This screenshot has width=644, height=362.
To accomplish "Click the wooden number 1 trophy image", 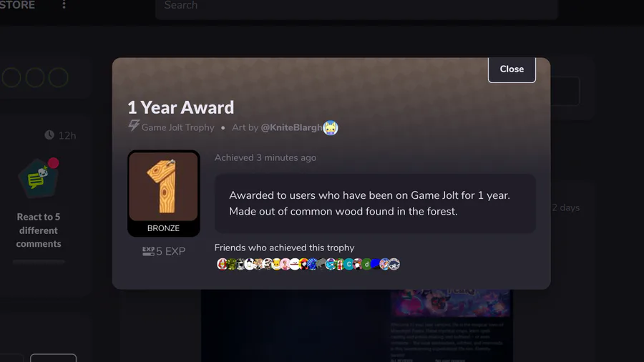I will tap(163, 186).
